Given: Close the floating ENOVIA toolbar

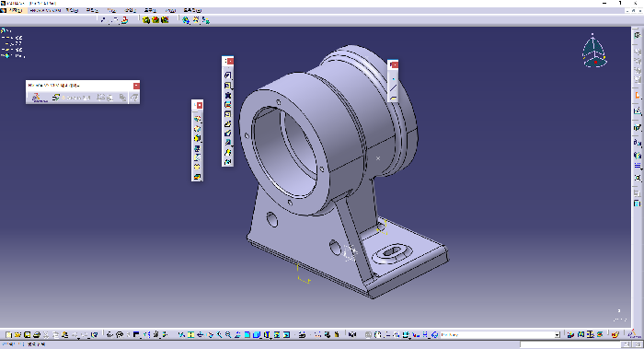Looking at the screenshot, I should pyautogui.click(x=136, y=86).
